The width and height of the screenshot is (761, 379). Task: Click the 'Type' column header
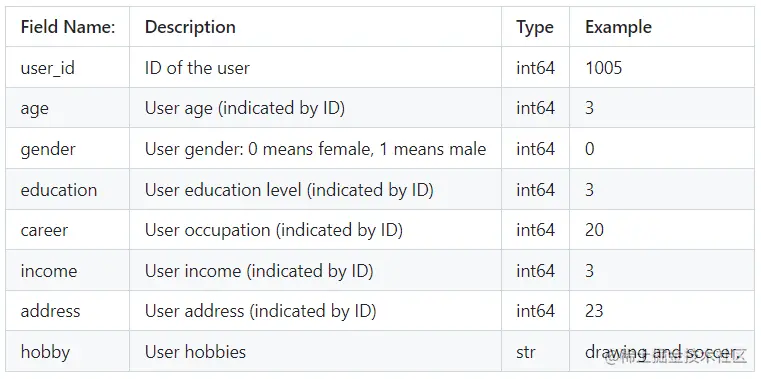point(534,27)
